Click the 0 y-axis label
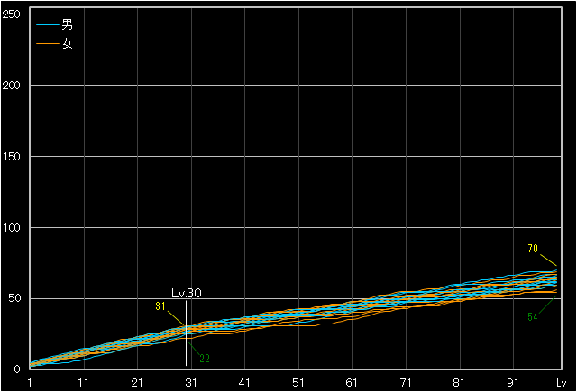The width and height of the screenshot is (577, 392). point(17,369)
